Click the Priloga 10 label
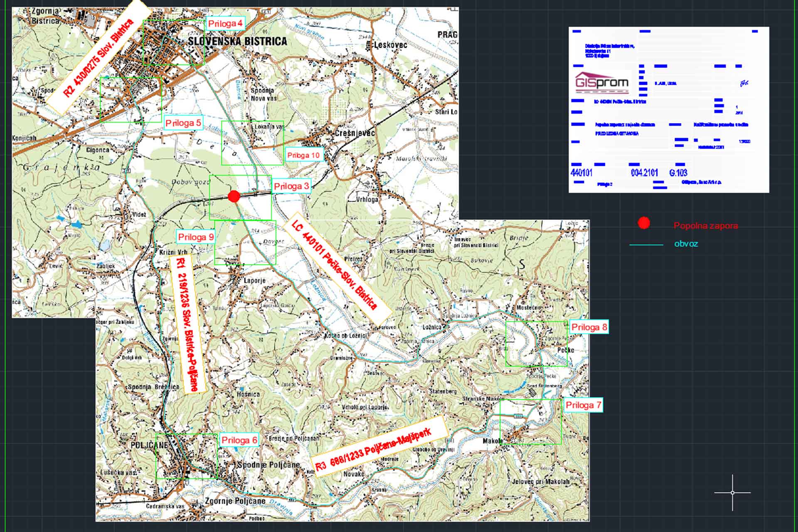 click(304, 155)
